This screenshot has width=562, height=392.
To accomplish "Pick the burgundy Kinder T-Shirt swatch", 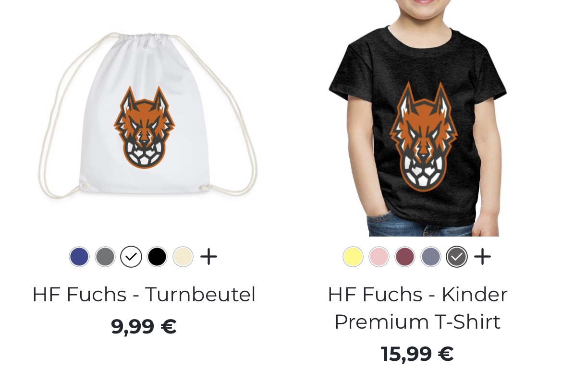I will tap(404, 257).
